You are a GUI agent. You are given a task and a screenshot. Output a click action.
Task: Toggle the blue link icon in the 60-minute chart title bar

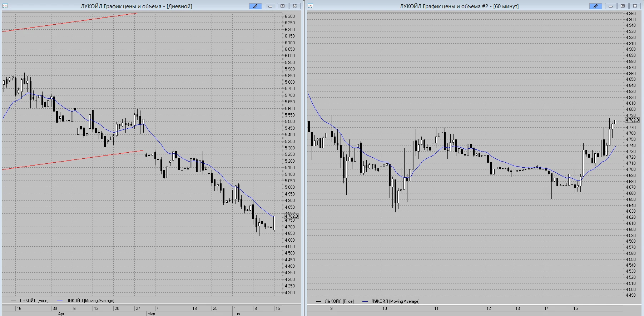[595, 6]
